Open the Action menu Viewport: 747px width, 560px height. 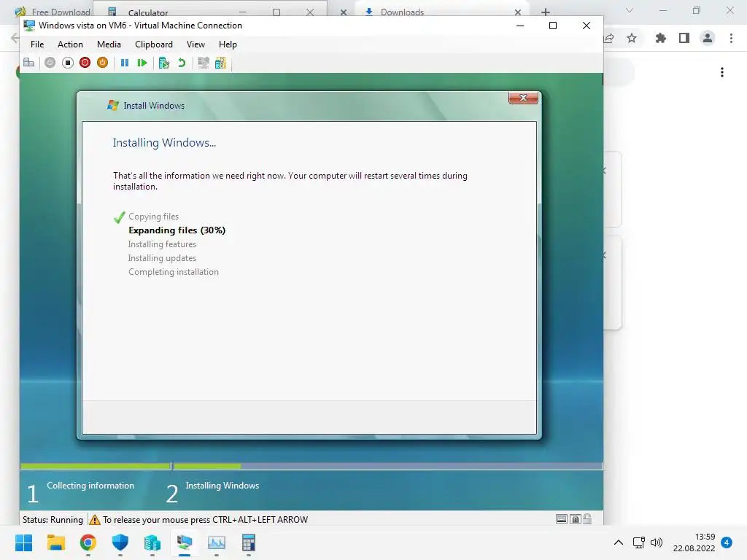point(70,44)
